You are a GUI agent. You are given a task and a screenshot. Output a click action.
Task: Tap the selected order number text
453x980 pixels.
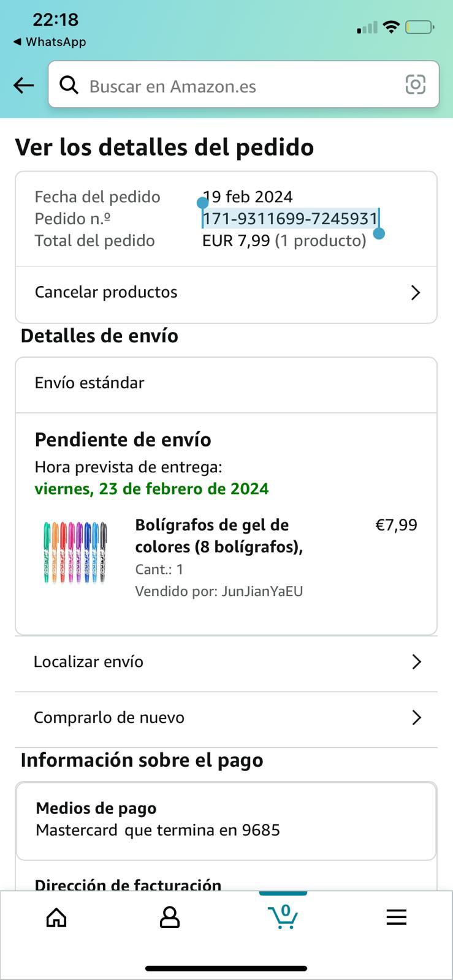point(290,219)
